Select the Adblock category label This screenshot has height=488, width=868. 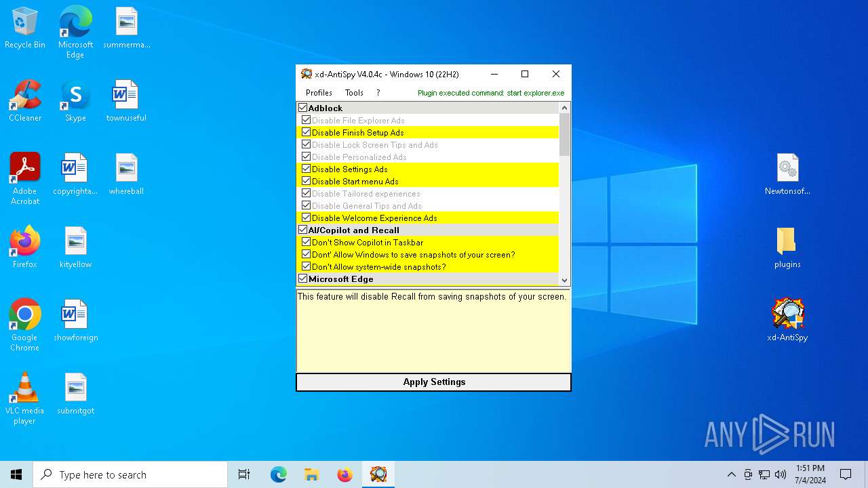(x=325, y=108)
